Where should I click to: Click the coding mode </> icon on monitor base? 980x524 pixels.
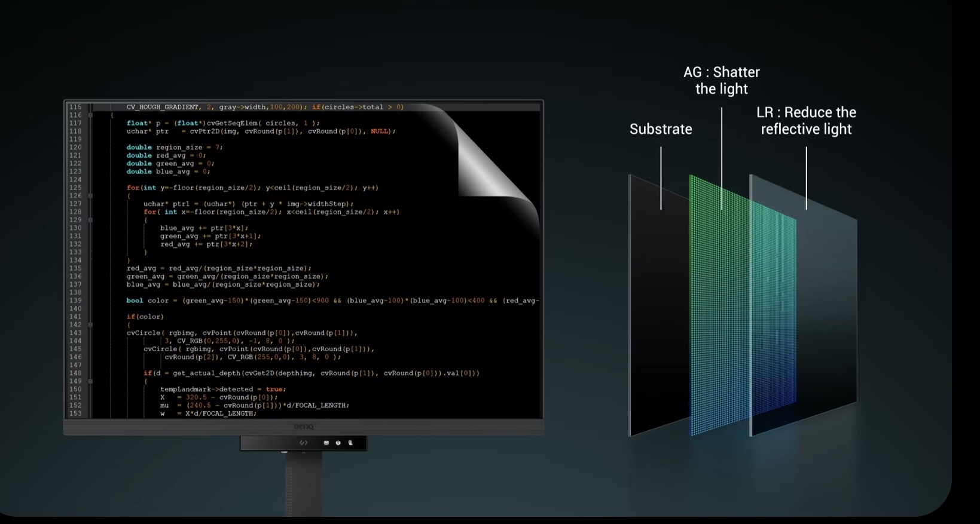pos(303,443)
